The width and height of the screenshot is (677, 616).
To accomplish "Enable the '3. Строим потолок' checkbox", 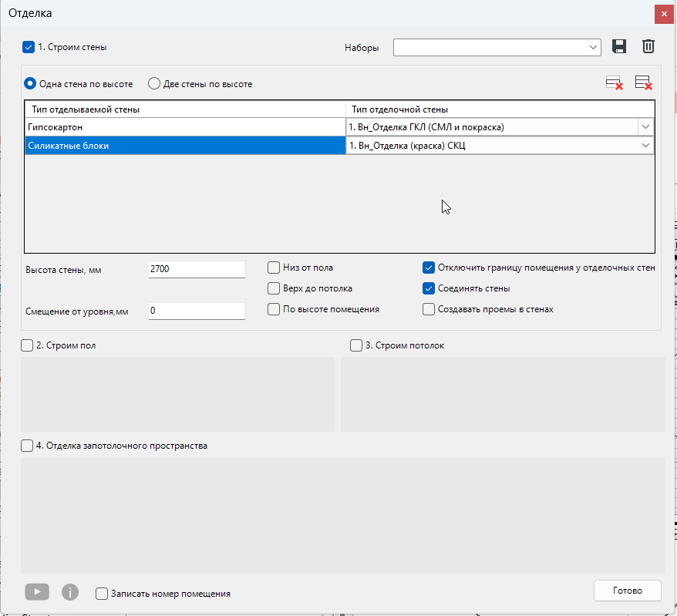I will point(356,345).
